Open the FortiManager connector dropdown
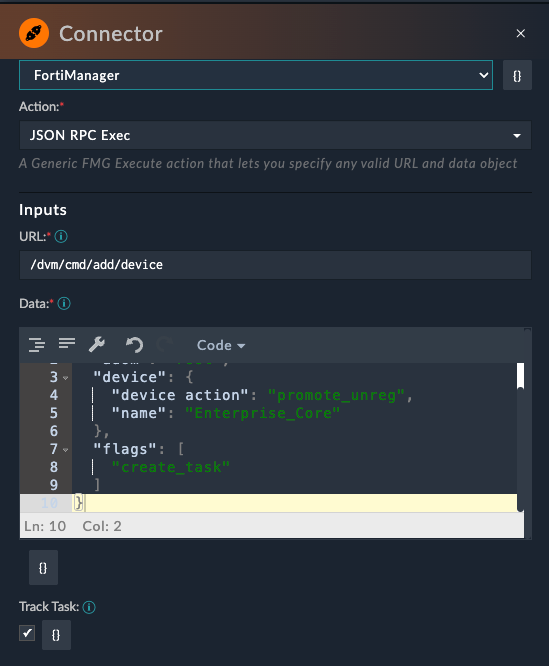The image size is (549, 666). click(256, 75)
